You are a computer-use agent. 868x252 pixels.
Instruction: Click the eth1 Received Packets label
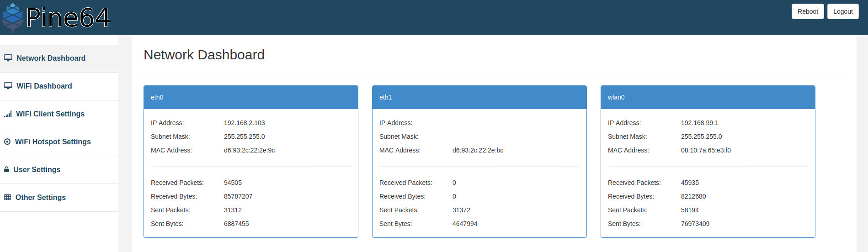pos(406,183)
